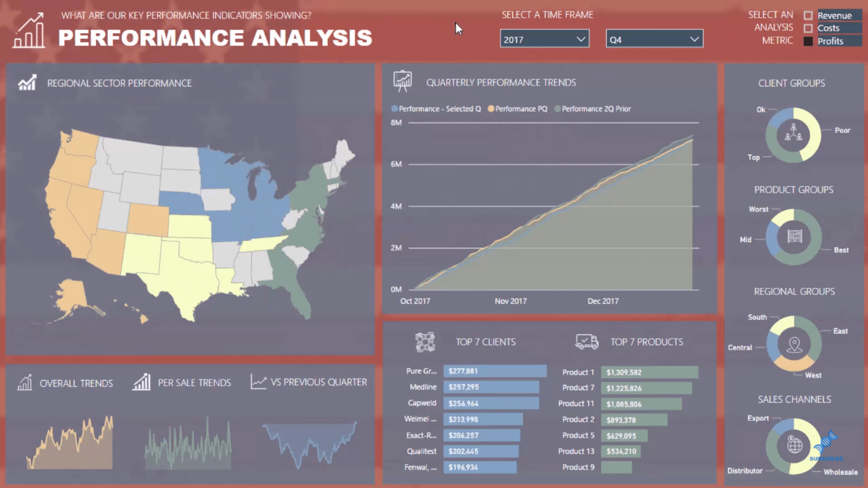Click the West segment of Regional Groups donut

[x=794, y=365]
